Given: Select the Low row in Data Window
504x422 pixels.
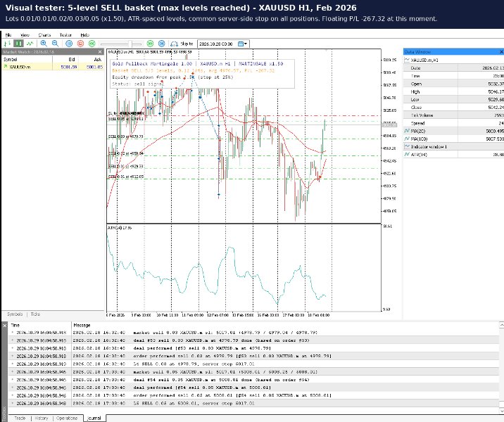Looking at the screenshot, I should [453, 100].
